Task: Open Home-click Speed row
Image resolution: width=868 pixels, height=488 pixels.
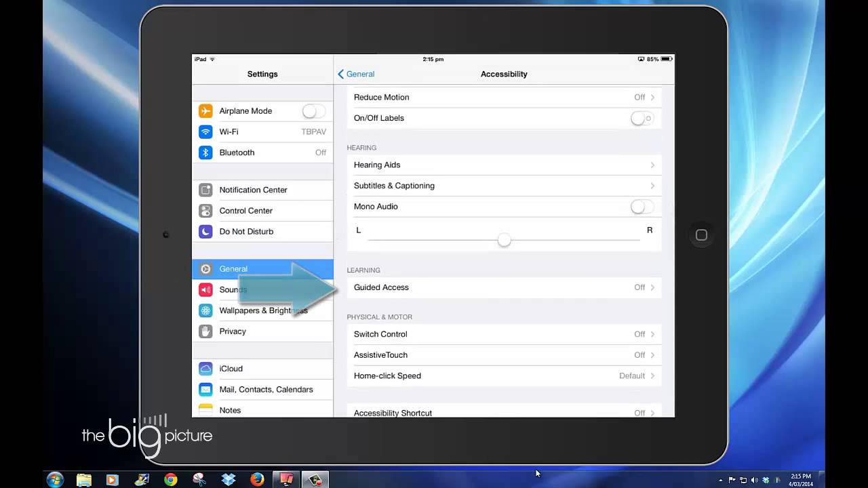Action: pyautogui.click(x=504, y=376)
